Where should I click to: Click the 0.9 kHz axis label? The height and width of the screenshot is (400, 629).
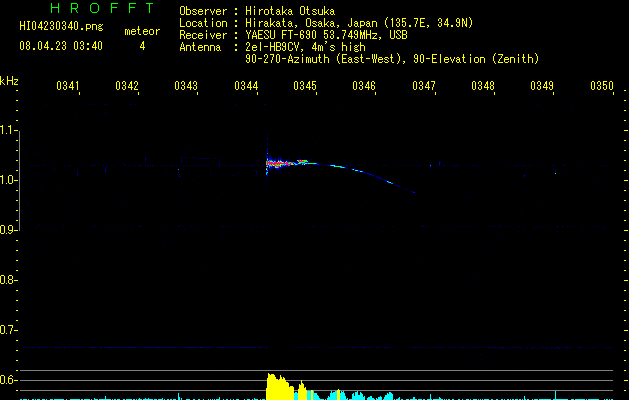coord(8,230)
